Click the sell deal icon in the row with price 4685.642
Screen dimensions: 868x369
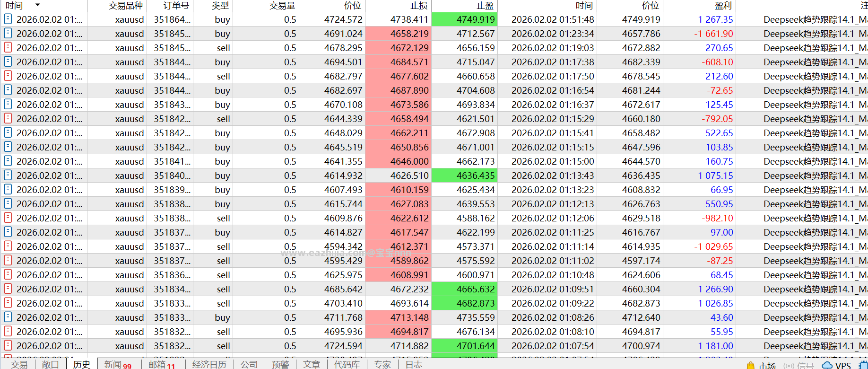click(x=8, y=289)
